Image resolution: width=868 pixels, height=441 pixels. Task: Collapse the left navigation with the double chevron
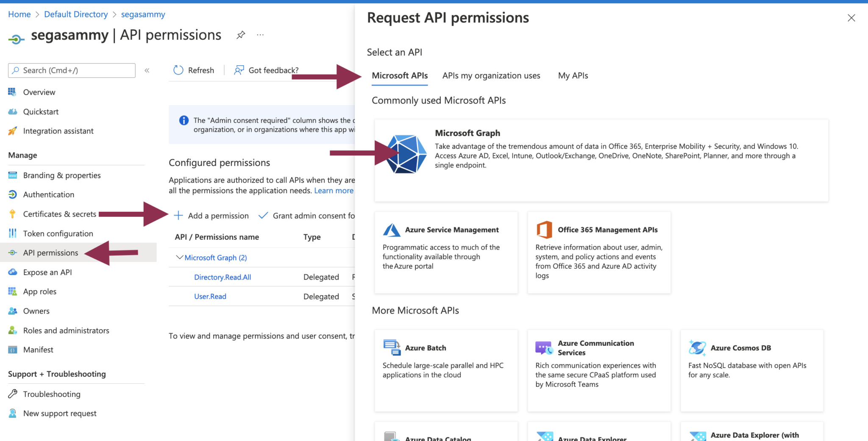coord(147,70)
